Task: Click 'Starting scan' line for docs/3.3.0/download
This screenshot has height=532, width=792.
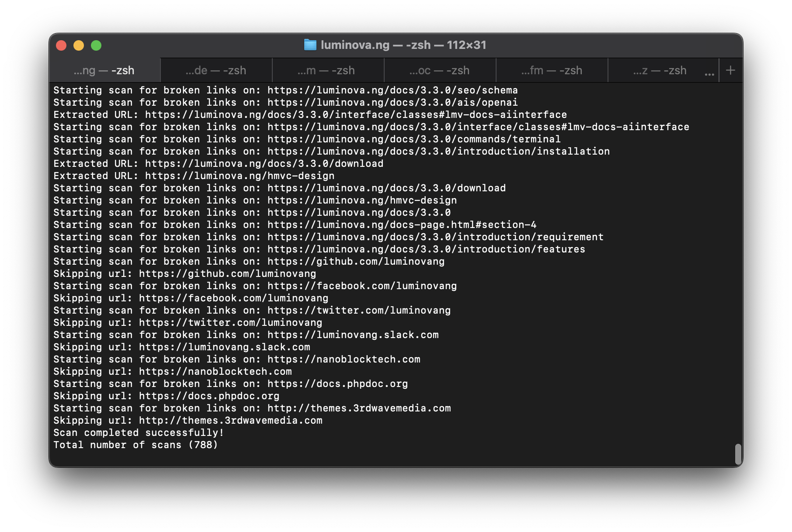Action: (280, 188)
